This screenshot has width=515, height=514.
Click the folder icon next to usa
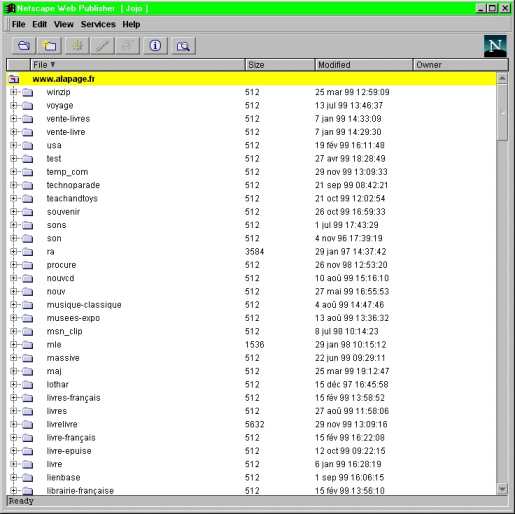[28, 145]
